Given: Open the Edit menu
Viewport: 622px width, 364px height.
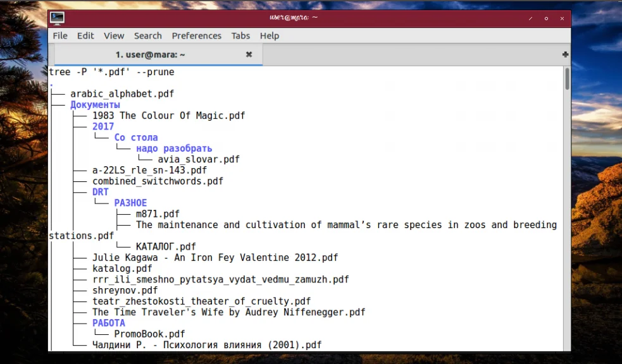Looking at the screenshot, I should click(x=85, y=36).
